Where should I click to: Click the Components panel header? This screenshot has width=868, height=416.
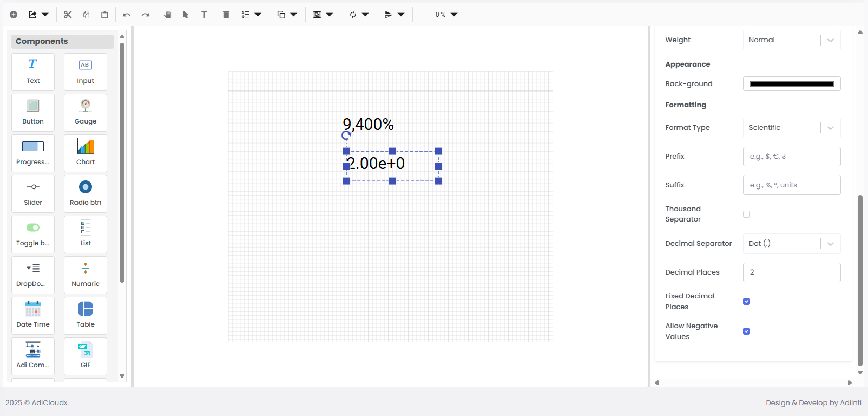tap(63, 42)
